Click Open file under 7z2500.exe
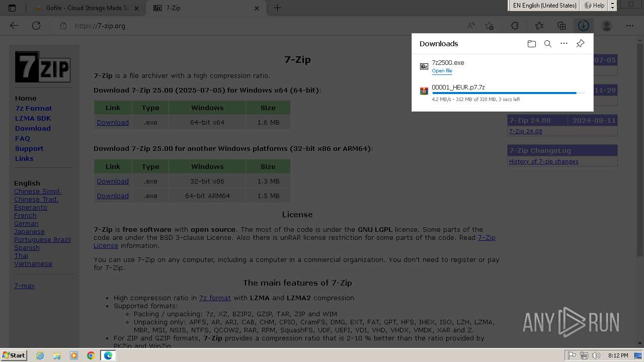This screenshot has height=362, width=644. tap(442, 71)
